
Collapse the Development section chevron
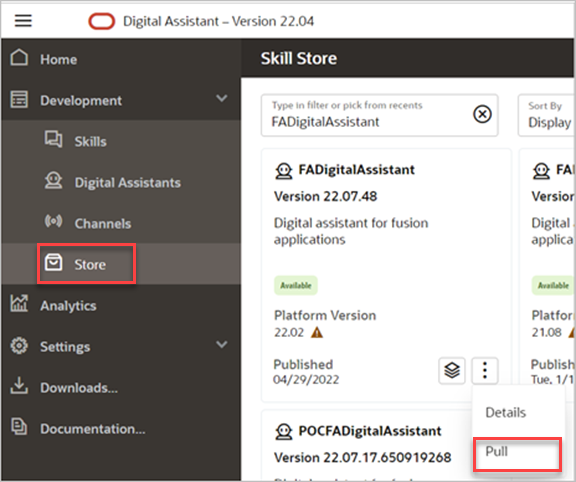pyautogui.click(x=222, y=98)
